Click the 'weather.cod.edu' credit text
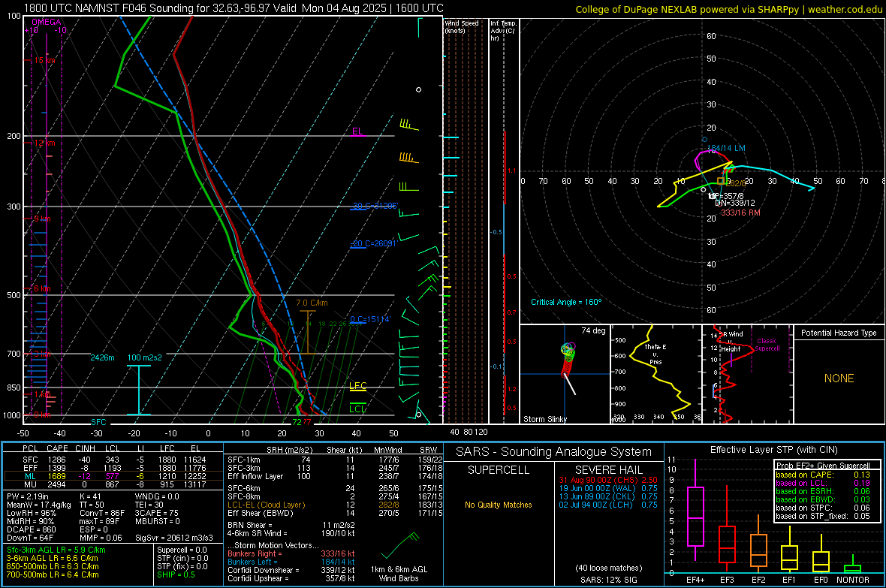The image size is (886, 588). (845, 9)
